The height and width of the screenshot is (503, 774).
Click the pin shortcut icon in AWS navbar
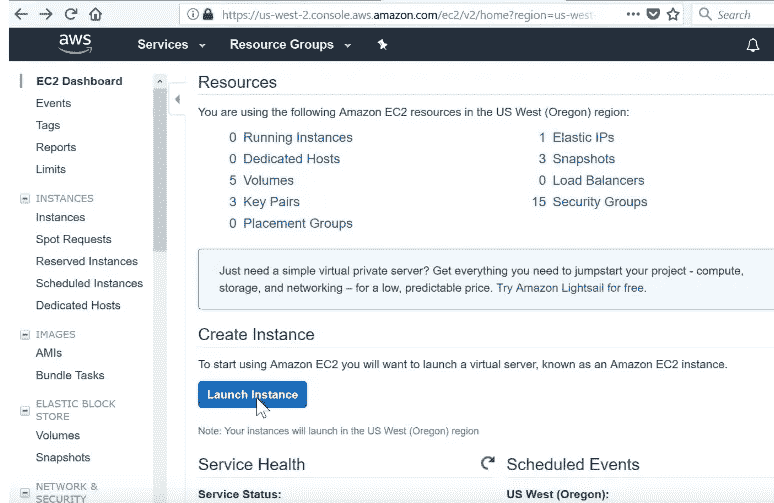point(382,44)
